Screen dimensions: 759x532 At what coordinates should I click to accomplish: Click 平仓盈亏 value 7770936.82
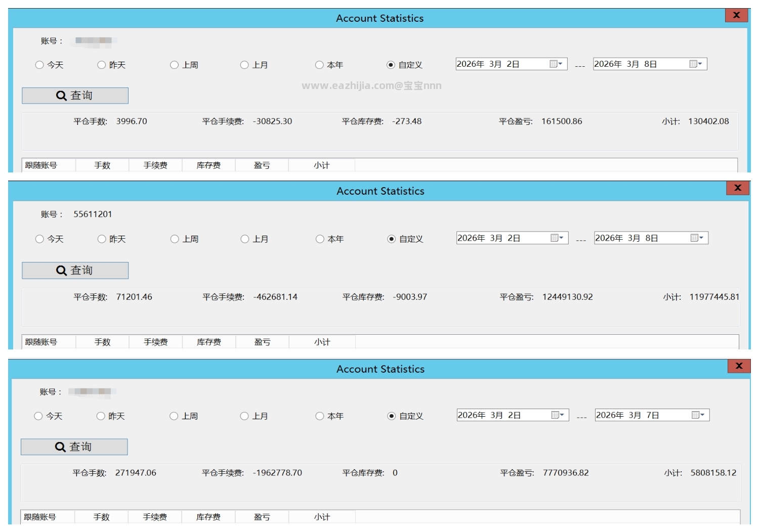[x=566, y=473]
